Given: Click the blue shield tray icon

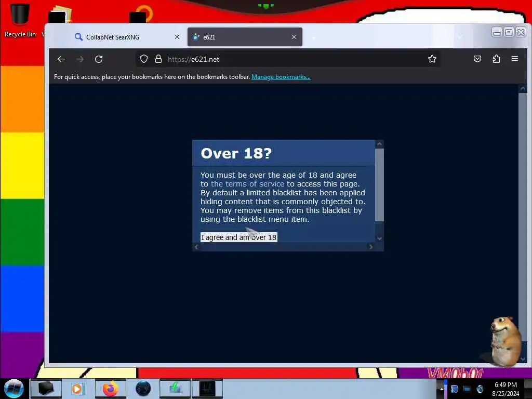Looking at the screenshot, I should click(x=454, y=389).
